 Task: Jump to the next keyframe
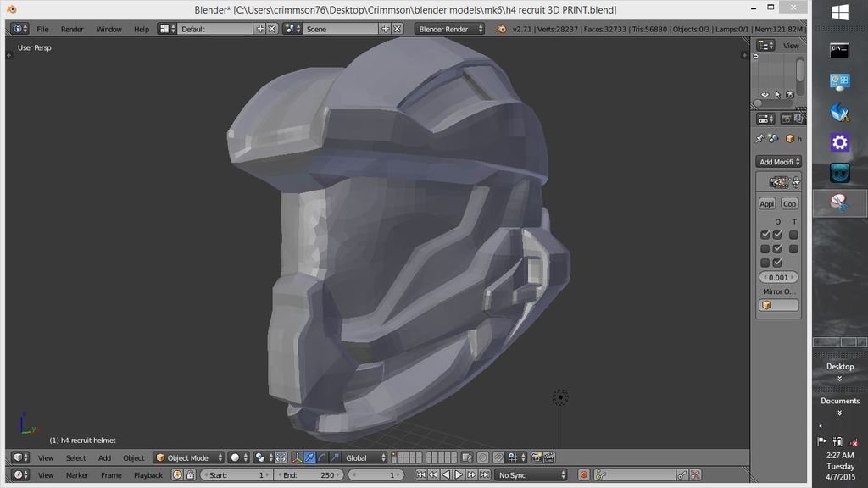click(471, 474)
